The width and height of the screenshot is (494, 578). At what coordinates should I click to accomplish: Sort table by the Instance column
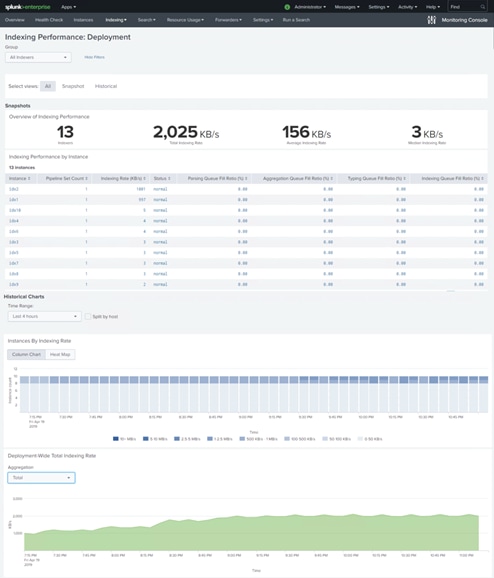[x=20, y=178]
